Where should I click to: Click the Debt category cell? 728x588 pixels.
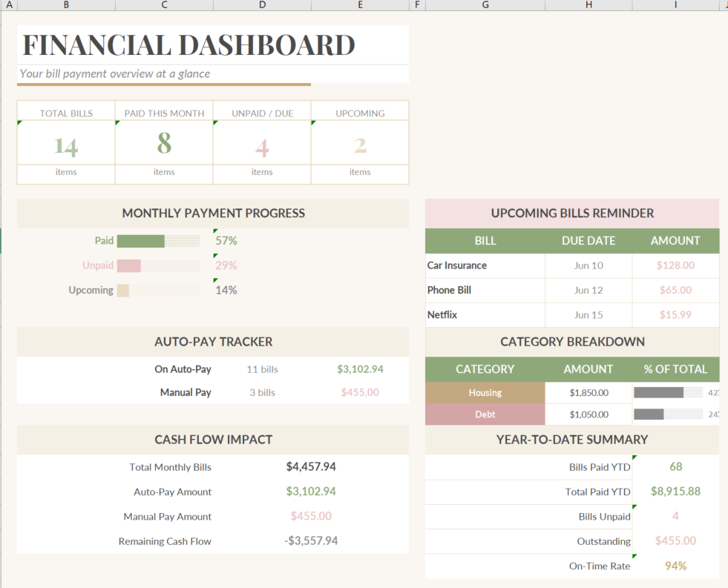point(485,414)
